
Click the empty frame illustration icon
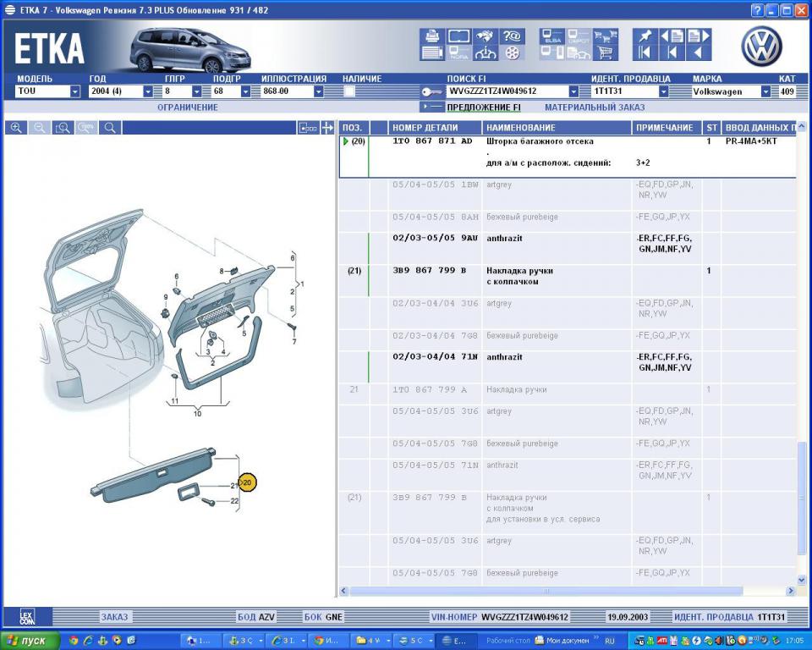[x=458, y=36]
